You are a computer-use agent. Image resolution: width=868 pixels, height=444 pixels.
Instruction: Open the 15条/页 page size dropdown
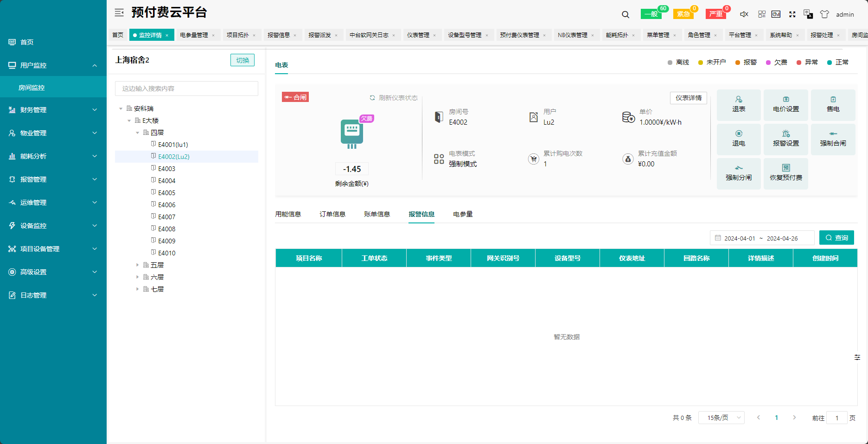721,418
